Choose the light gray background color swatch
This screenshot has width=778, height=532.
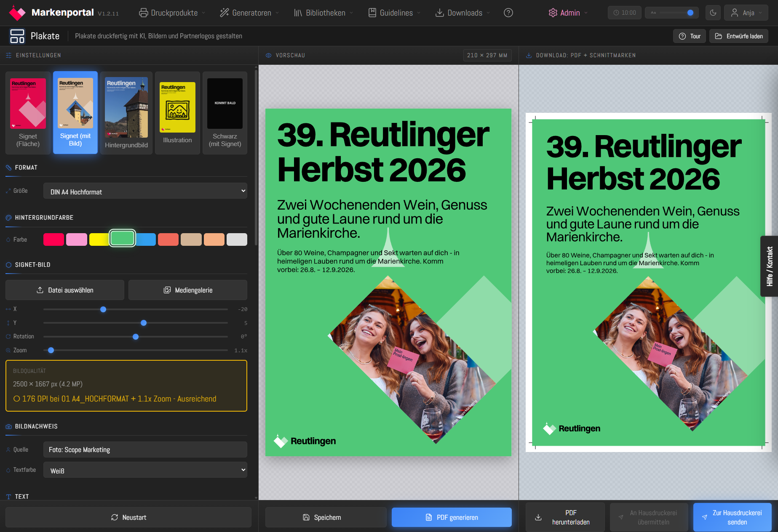point(237,239)
